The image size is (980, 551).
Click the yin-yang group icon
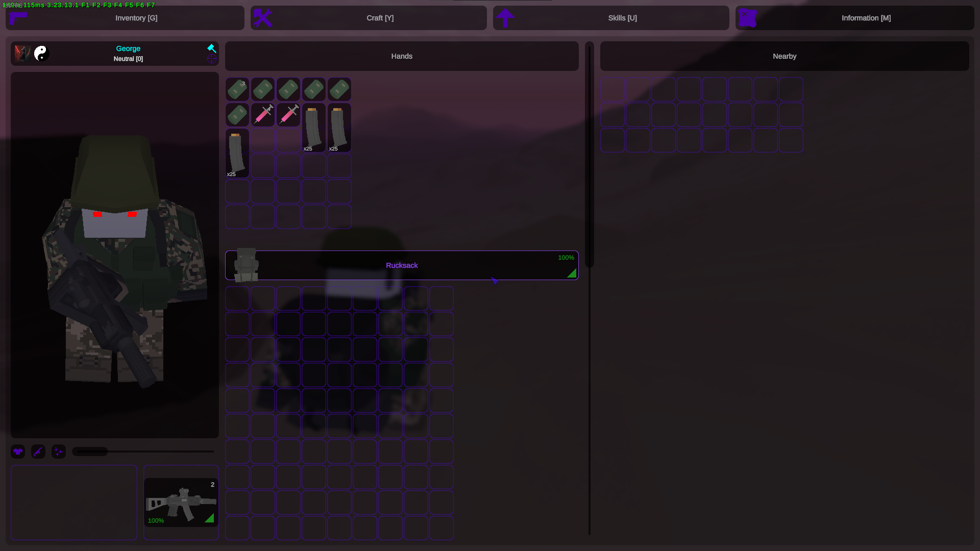tap(41, 53)
